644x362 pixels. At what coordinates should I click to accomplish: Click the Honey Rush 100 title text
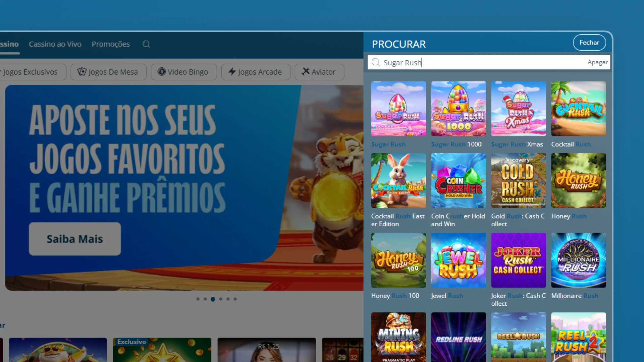coord(395,296)
